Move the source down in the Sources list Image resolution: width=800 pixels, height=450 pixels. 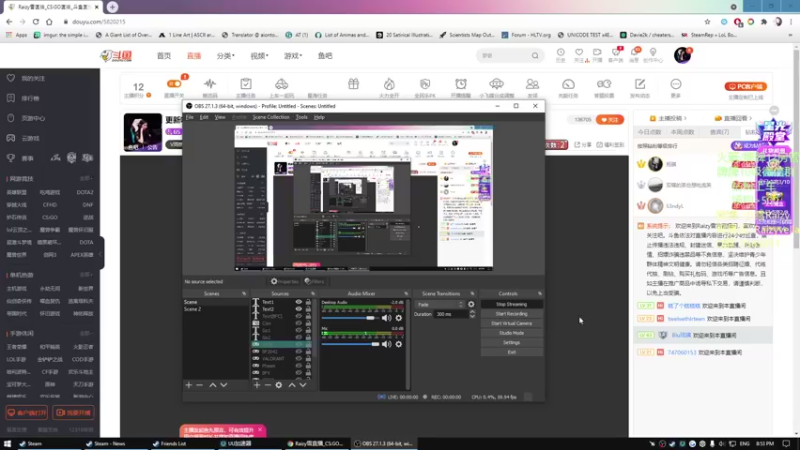point(303,385)
